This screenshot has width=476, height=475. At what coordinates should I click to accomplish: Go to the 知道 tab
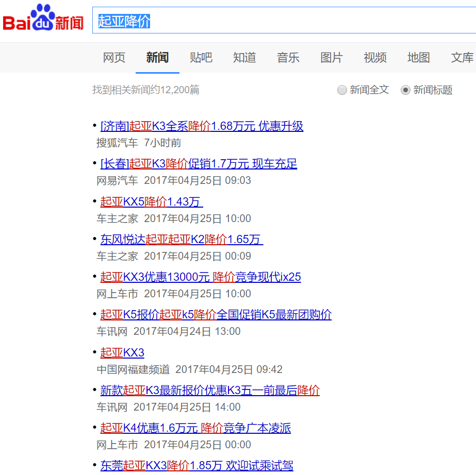tap(244, 58)
